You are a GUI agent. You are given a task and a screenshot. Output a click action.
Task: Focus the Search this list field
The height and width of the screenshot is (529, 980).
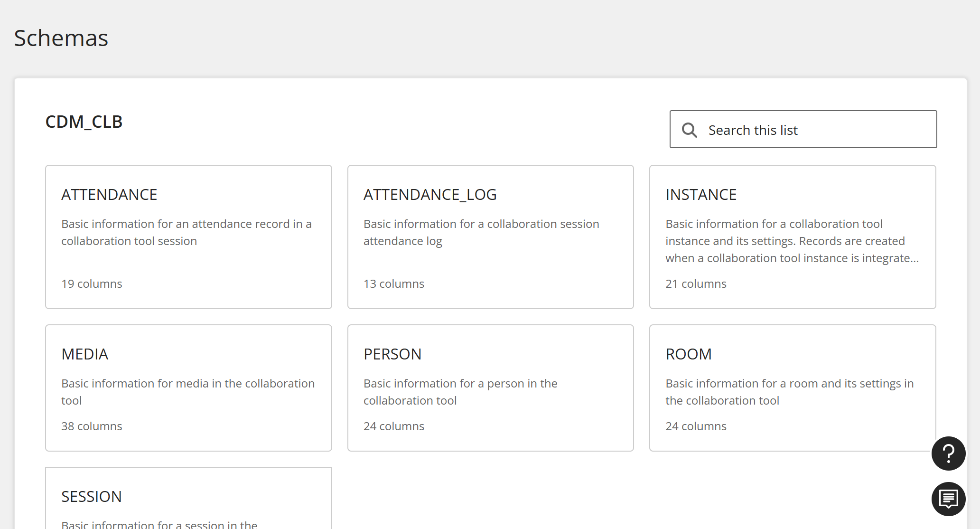[x=803, y=129]
